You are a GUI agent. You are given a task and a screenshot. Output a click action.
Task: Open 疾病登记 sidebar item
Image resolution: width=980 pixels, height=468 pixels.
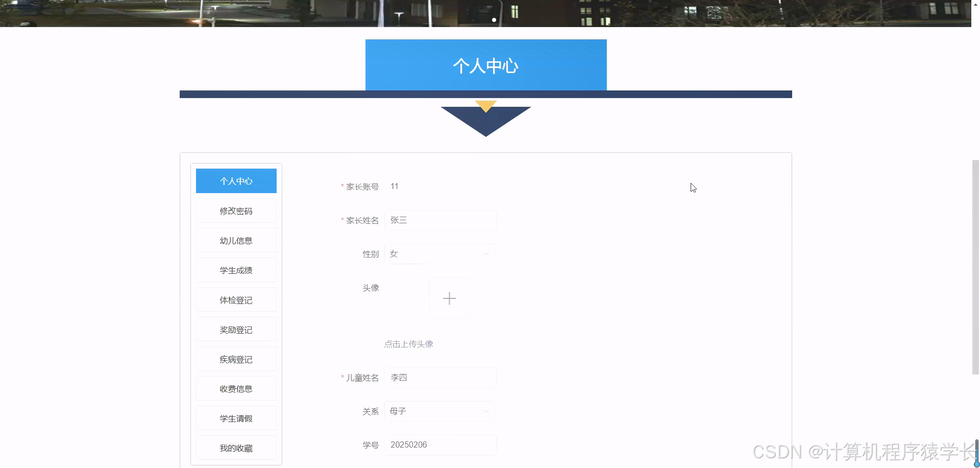pyautogui.click(x=236, y=359)
